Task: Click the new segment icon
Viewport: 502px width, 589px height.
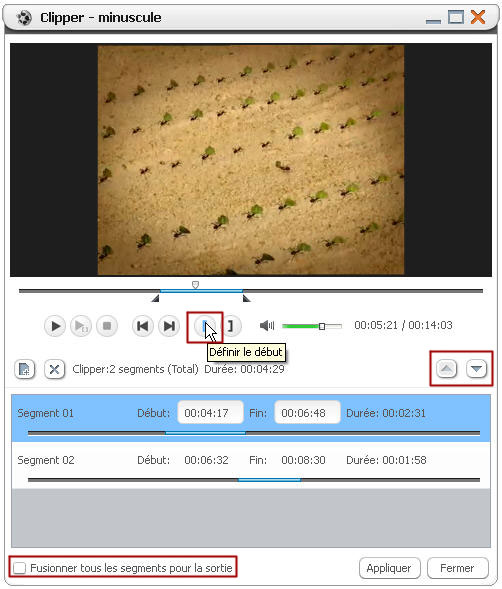Action: pos(24,369)
